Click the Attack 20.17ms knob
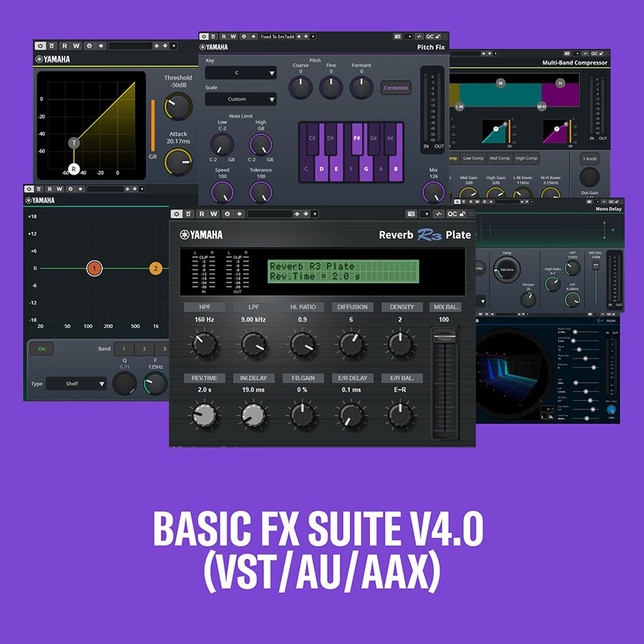 point(178,162)
